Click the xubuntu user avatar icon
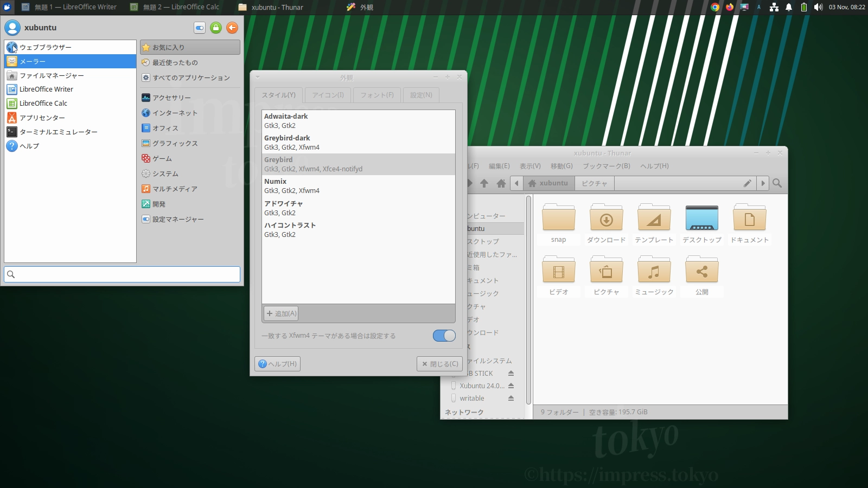Screen dimensions: 868x488 (12, 28)
